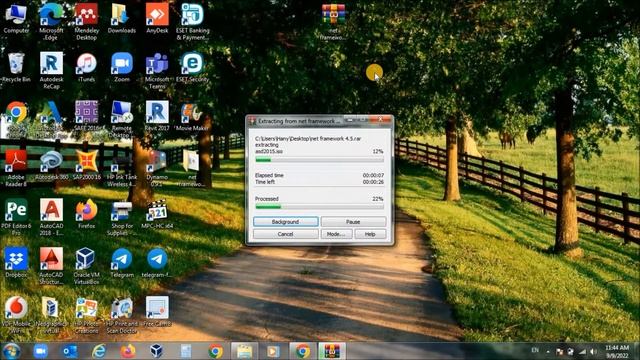This screenshot has height=360, width=640.
Task: Select the Dynamo desktop shortcut
Action: click(157, 168)
